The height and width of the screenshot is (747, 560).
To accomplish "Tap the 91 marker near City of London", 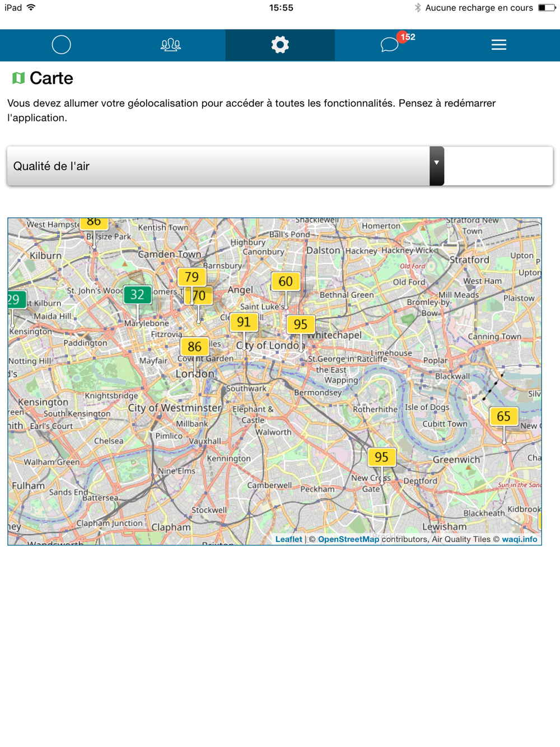I will coord(244,322).
